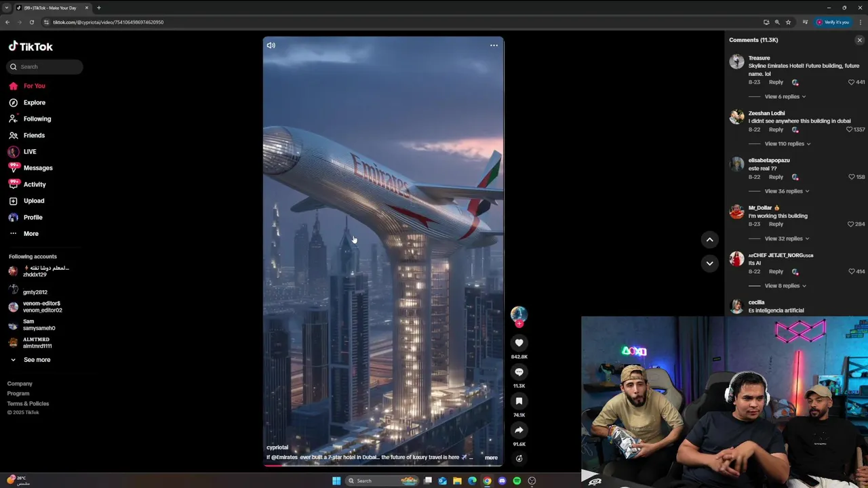Reply to elisabetapopazu's comment

point(776,177)
